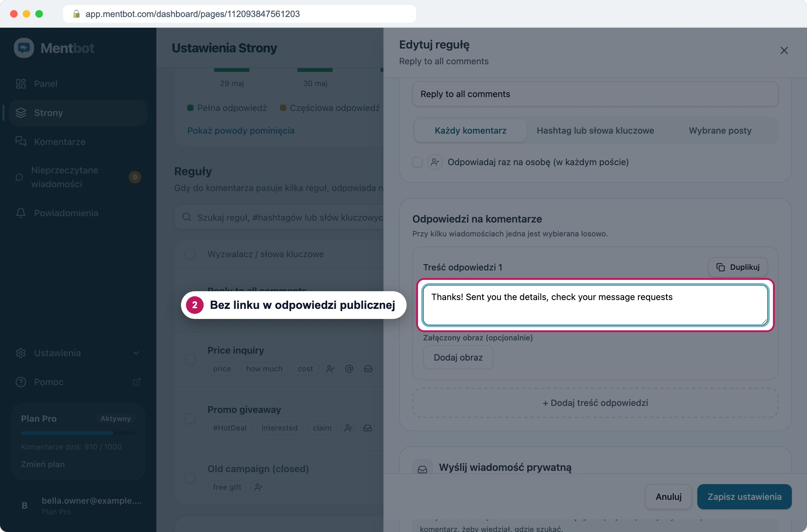Switch to Hashtag lub słowa kluczowe tab
The height and width of the screenshot is (532, 807).
point(595,130)
